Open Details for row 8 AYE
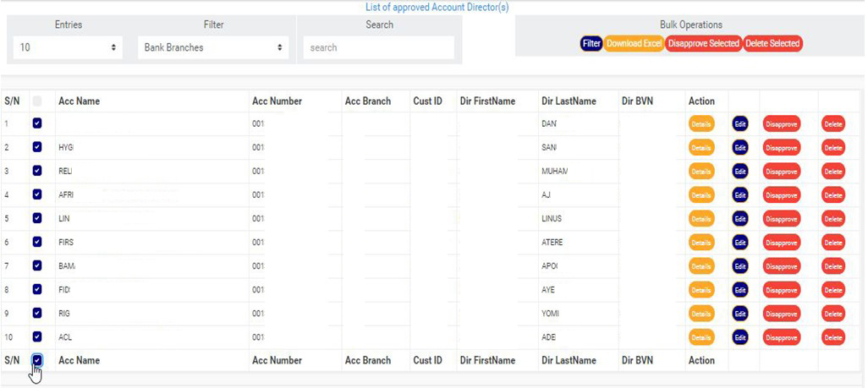868x388 pixels. click(x=700, y=290)
